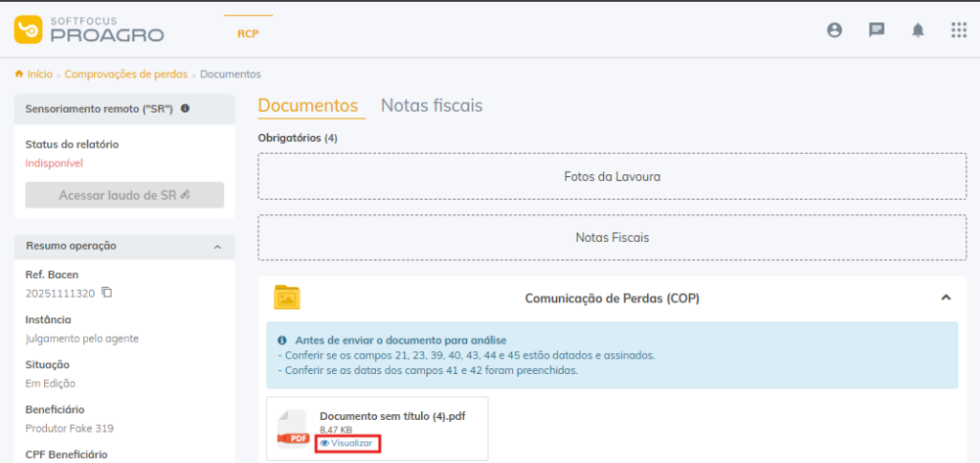Screen dimensions: 980x463
Task: Click the Sensoriamento remoto info icon
Action: pos(185,109)
